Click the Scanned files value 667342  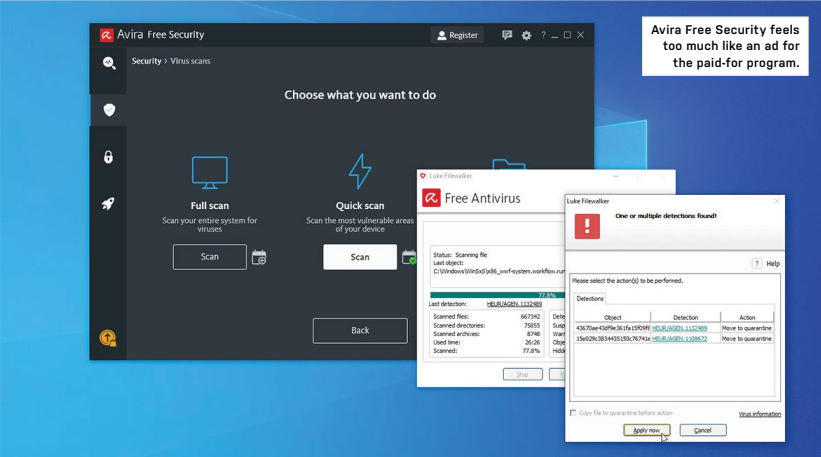pyautogui.click(x=530, y=317)
